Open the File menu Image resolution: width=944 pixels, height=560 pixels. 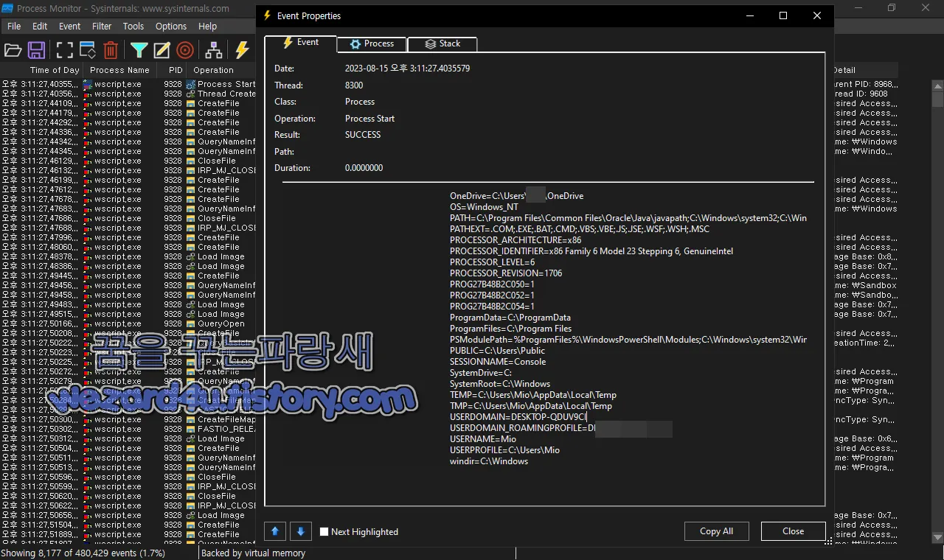click(x=14, y=26)
